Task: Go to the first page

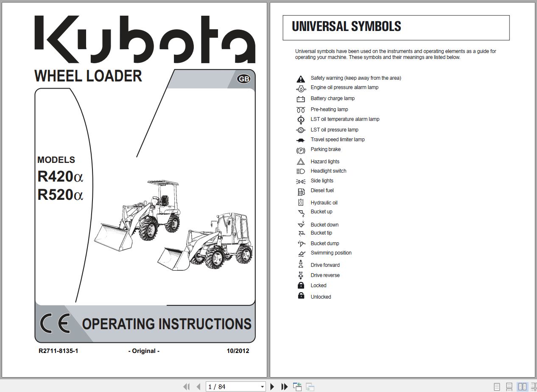Action: coord(187,386)
